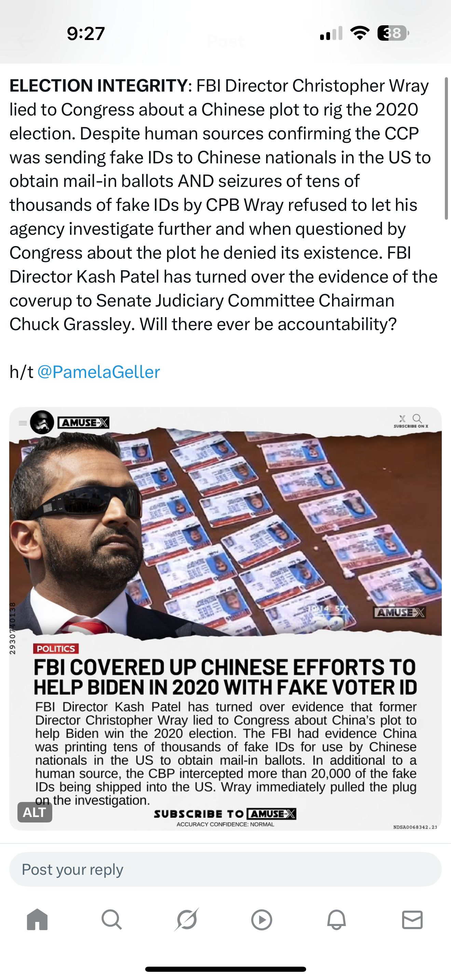Show the image ALT description badge
Viewport: 451px width, 980px height.
point(35,812)
